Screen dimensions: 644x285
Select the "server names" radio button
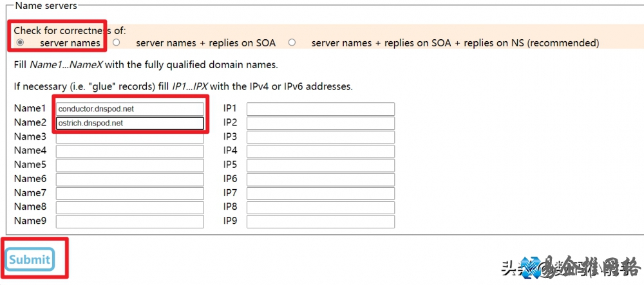click(20, 42)
